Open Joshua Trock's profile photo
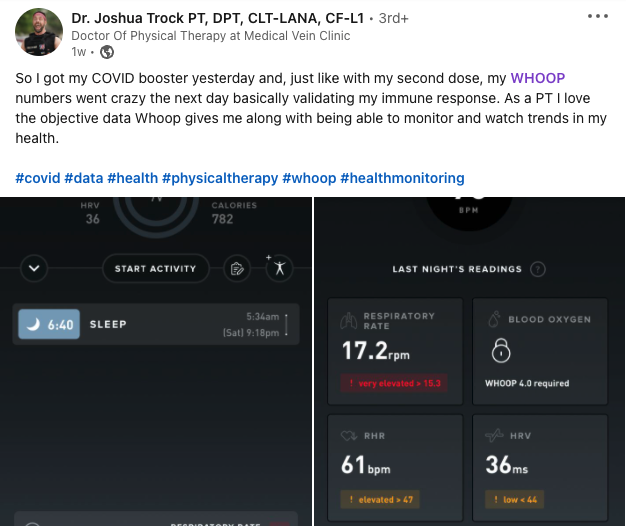 point(39,32)
